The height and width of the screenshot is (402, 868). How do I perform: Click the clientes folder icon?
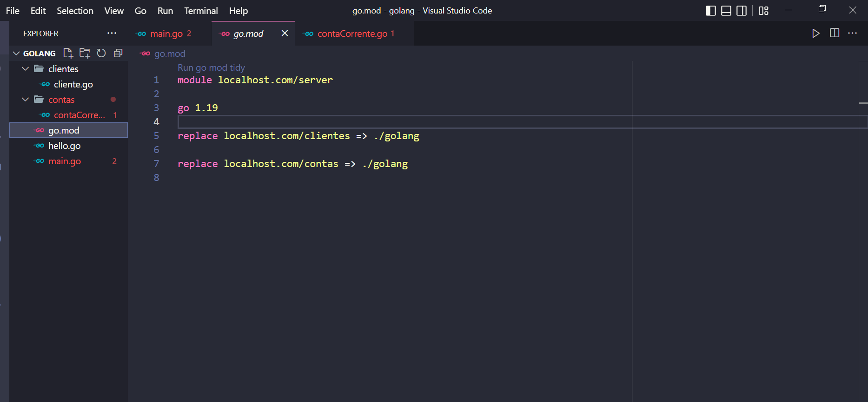tap(39, 69)
